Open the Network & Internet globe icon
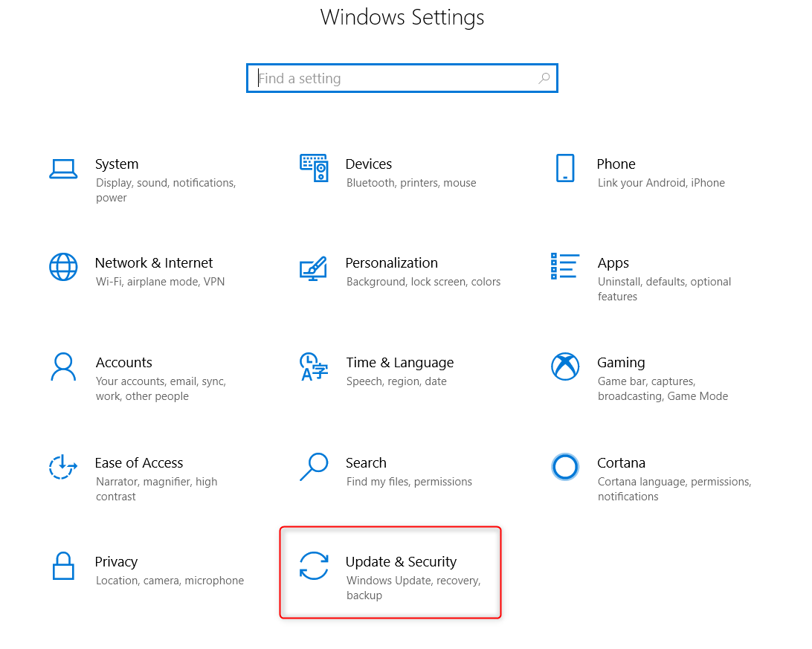Viewport: 812px width, 649px height. coord(63,267)
